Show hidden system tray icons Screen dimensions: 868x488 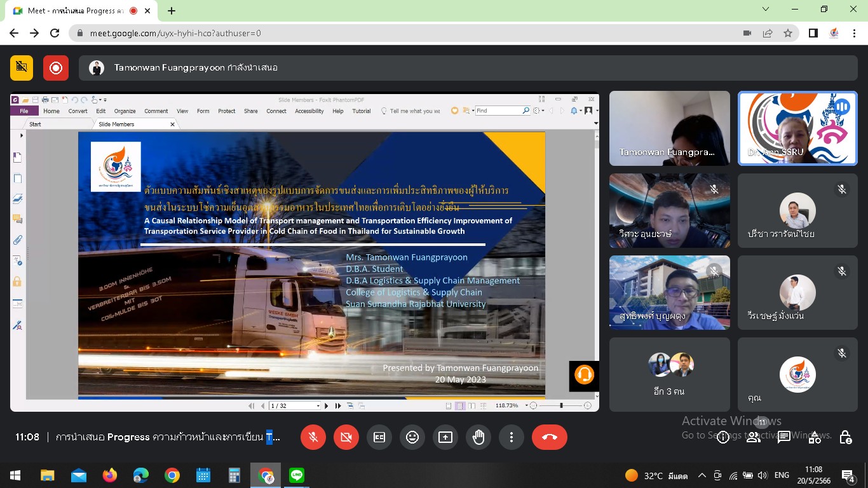[702, 475]
